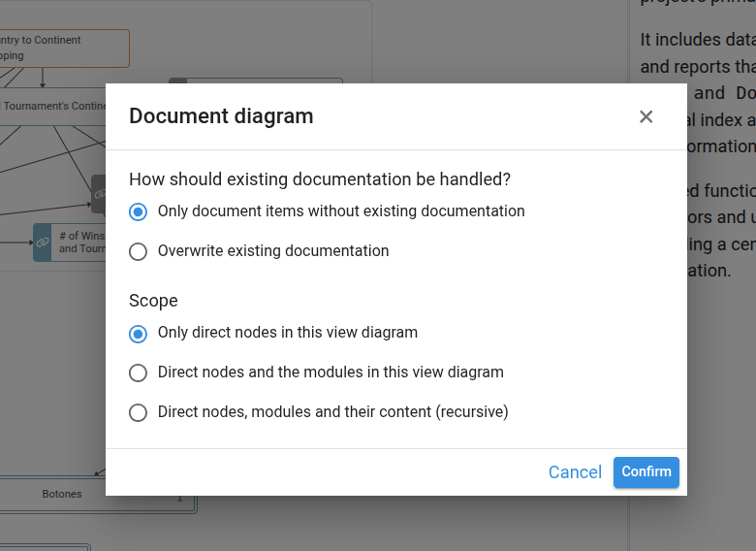Click the '# of Wins' node link icon

pyautogui.click(x=43, y=243)
